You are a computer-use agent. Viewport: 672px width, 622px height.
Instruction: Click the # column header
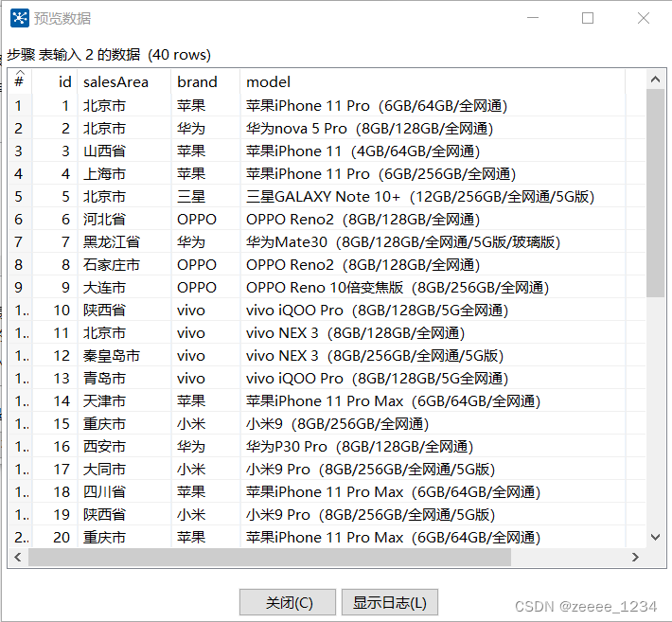coord(20,81)
